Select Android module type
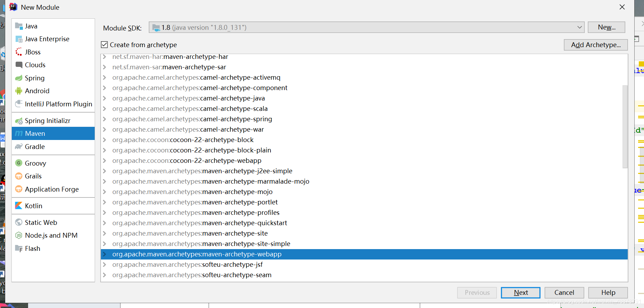 tap(53, 91)
